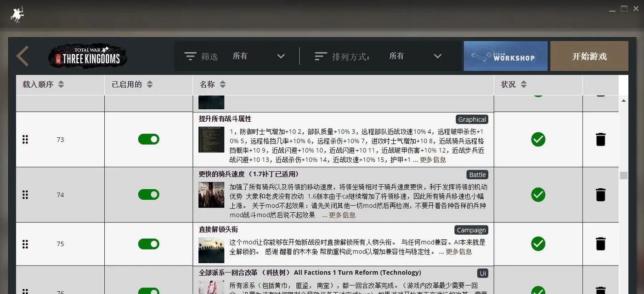Viewport: 644px width, 294px height.
Task: Sort list by 名称 column
Action: [x=213, y=85]
